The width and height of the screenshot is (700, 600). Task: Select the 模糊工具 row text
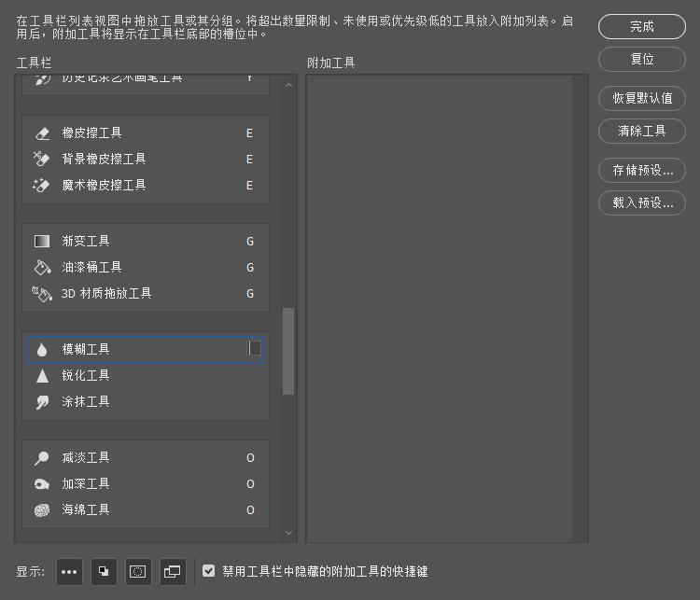tap(86, 350)
